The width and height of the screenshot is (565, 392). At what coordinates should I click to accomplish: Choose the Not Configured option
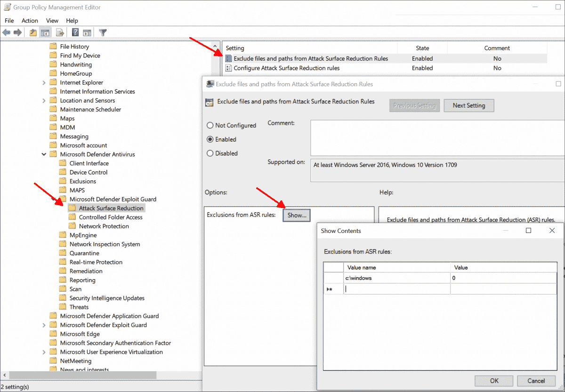[x=210, y=125]
